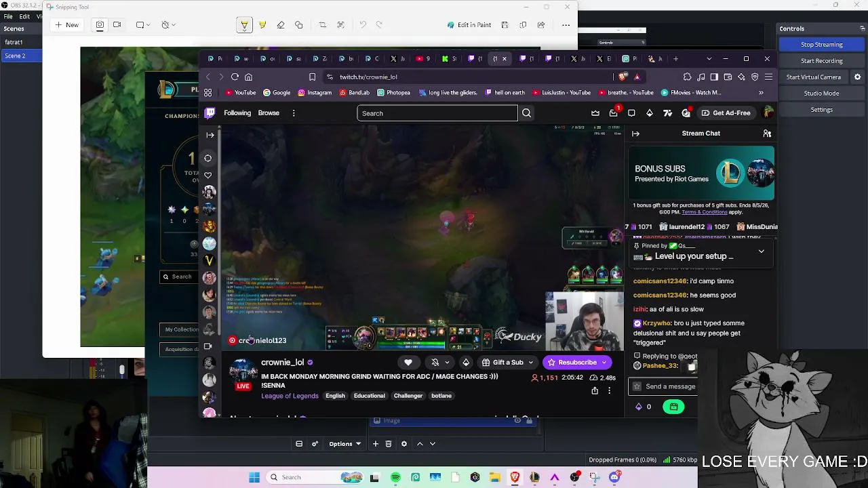Reload the Twitch page in browser
The image size is (868, 488).
pyautogui.click(x=235, y=77)
